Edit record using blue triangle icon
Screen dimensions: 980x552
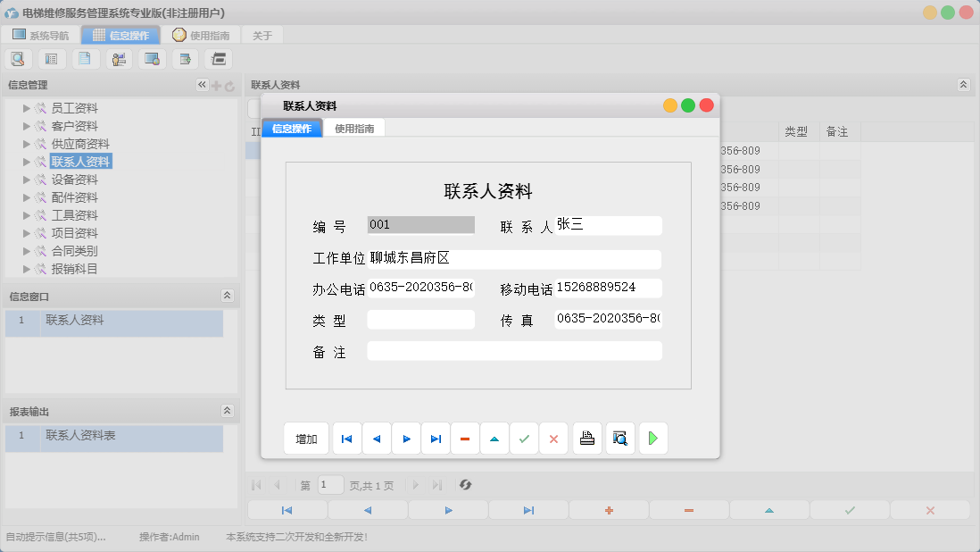point(494,438)
